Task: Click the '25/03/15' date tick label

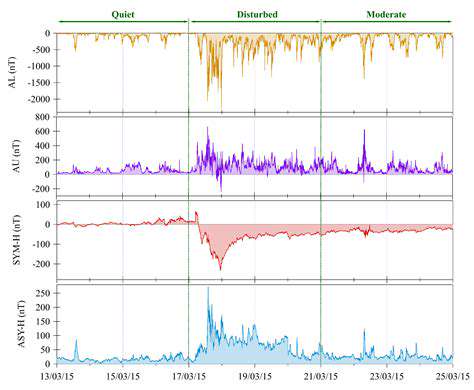Action: 452,376
